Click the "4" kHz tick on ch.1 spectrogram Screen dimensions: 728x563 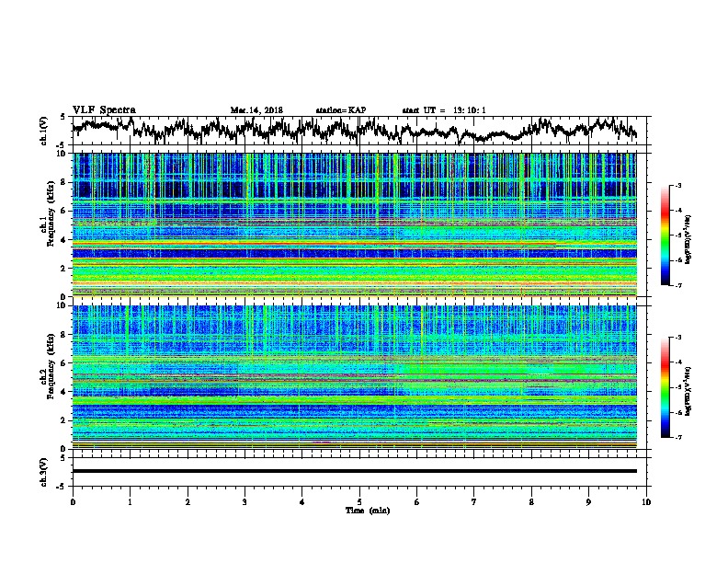click(65, 240)
